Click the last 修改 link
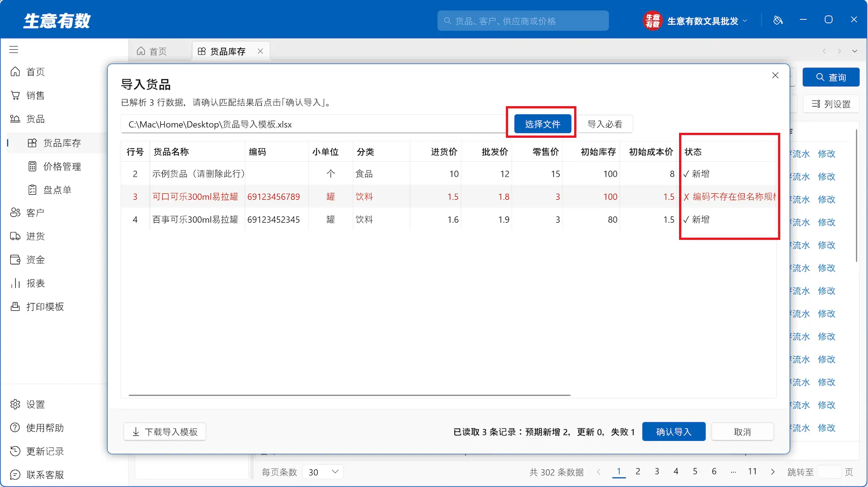This screenshot has width=868, height=487. 826,428
